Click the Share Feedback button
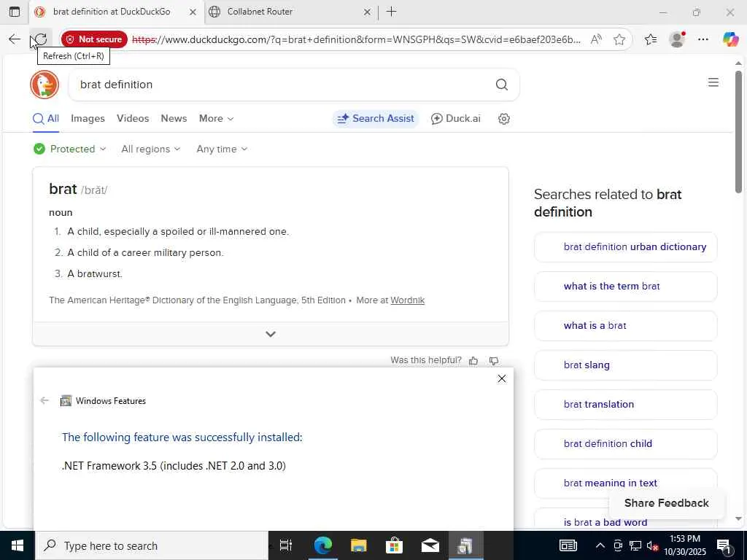747x560 pixels. tap(667, 503)
